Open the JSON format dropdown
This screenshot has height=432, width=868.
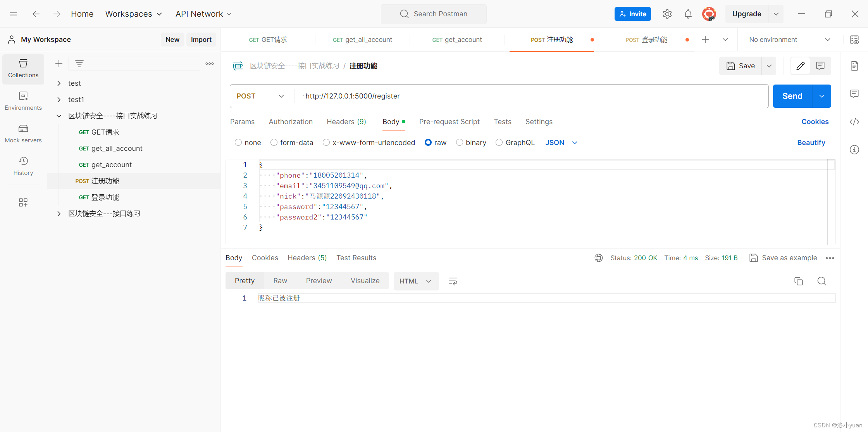point(561,143)
